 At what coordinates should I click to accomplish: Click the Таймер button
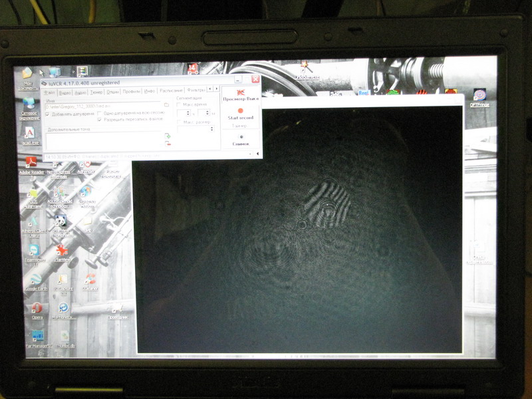click(x=240, y=126)
